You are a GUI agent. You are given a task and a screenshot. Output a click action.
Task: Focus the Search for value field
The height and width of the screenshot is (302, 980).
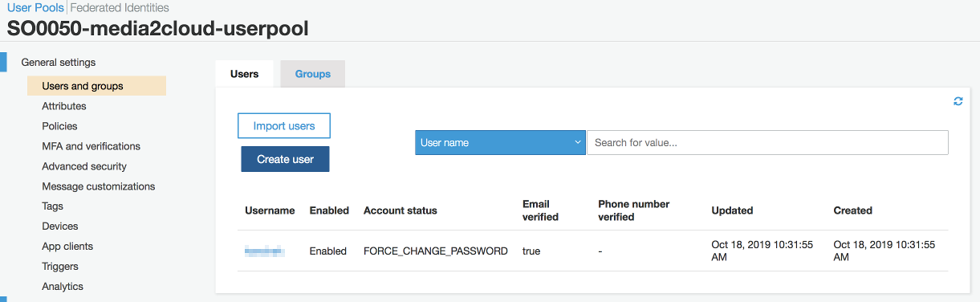pos(767,142)
